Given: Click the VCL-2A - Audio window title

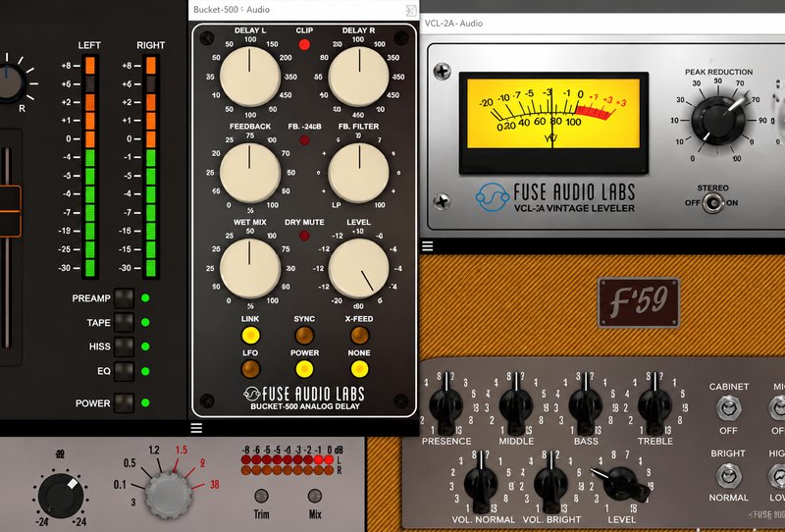Looking at the screenshot, I should click(453, 23).
